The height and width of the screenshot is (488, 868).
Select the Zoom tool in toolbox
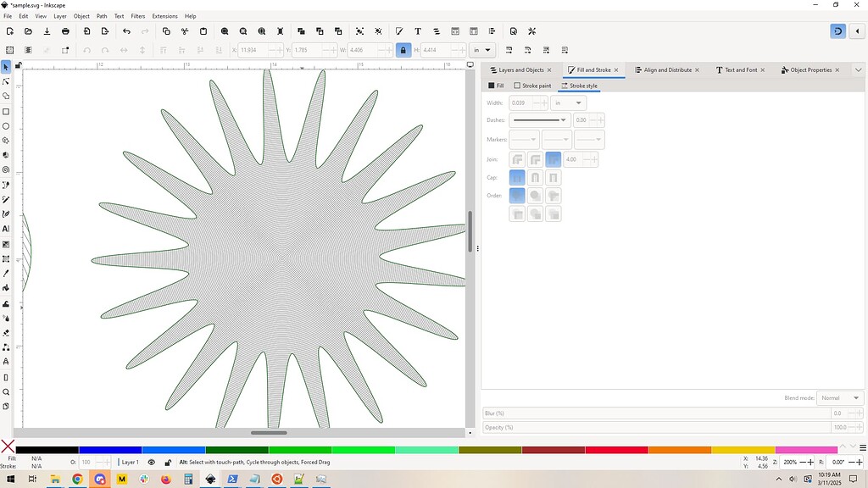(x=6, y=391)
